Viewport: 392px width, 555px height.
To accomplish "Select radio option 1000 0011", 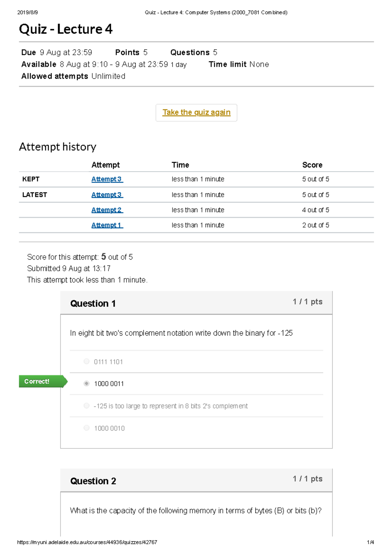I will pos(87,383).
